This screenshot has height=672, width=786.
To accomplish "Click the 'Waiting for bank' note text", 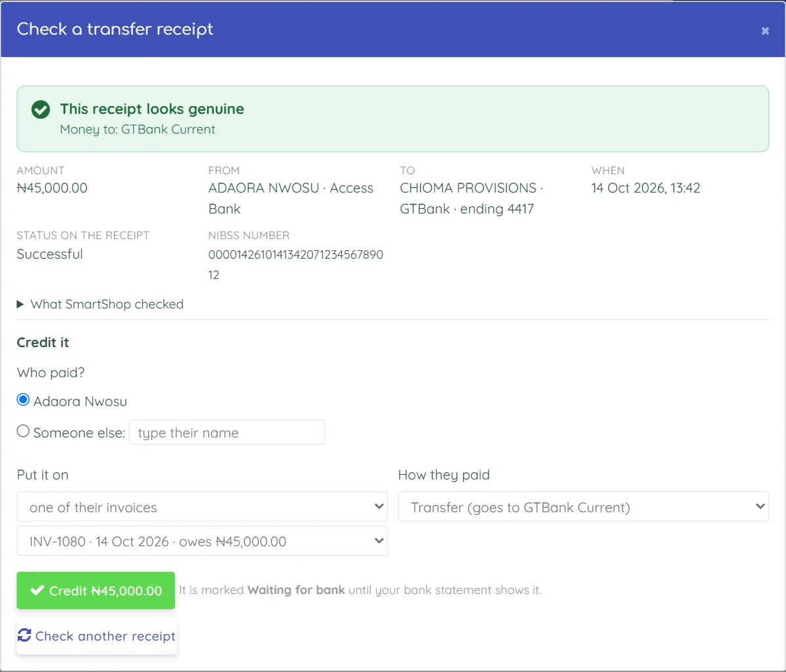I will [296, 590].
